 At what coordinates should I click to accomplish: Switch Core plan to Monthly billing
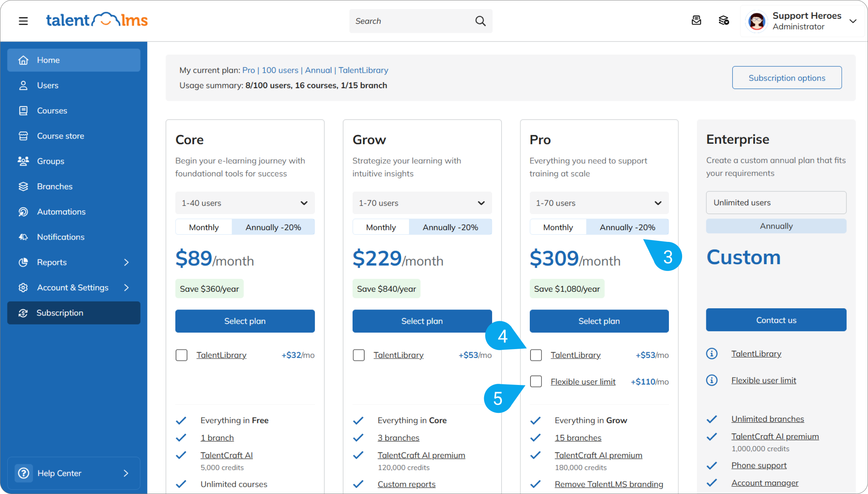(204, 227)
